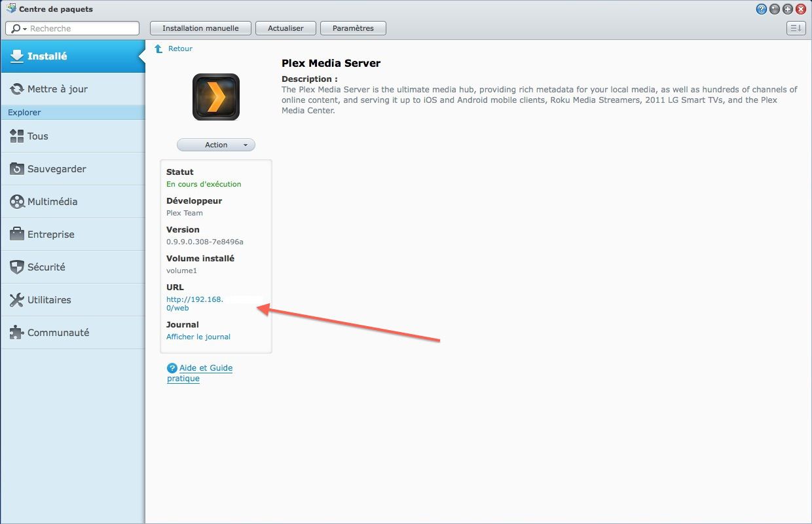Minimize the Centre de paquets window
The height and width of the screenshot is (524, 812).
pyautogui.click(x=775, y=9)
